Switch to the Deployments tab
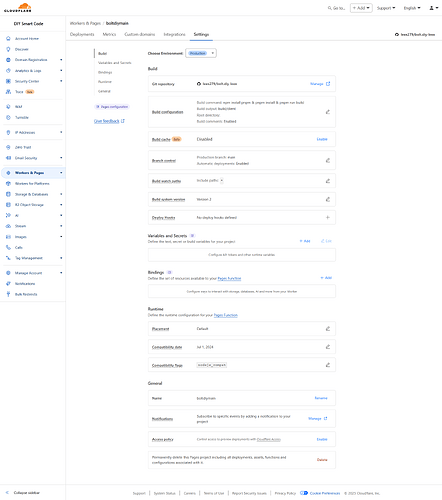Image resolution: width=442 pixels, height=500 pixels. point(82,34)
